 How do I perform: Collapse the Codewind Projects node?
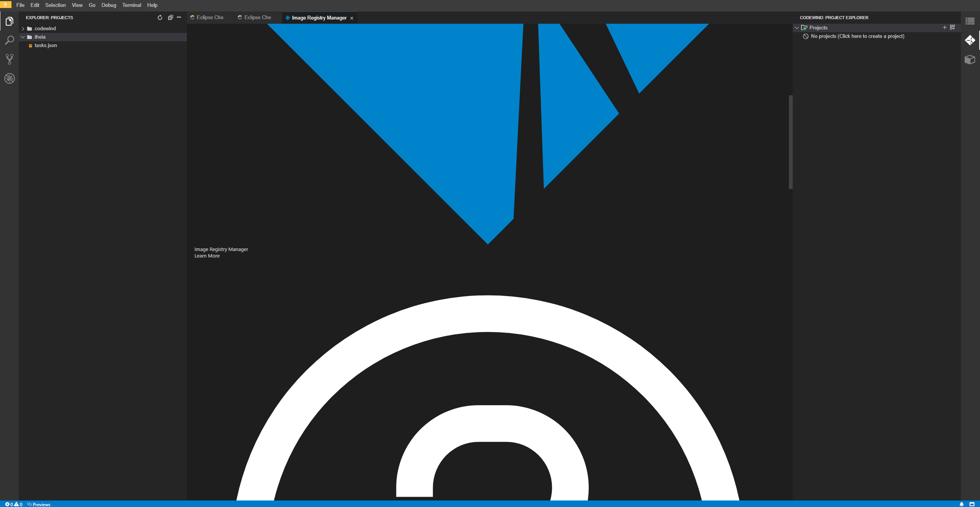point(797,28)
